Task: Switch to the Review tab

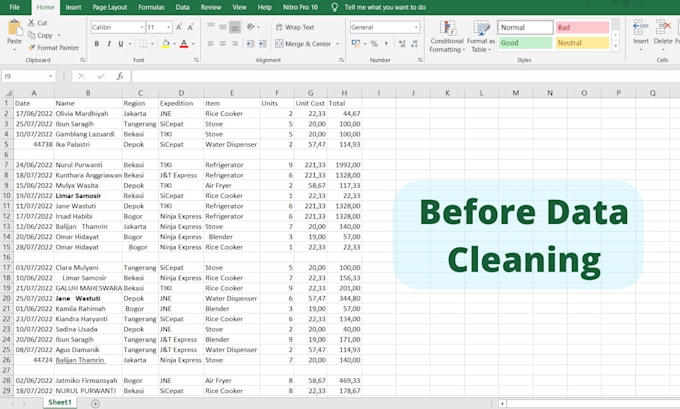Action: [211, 7]
